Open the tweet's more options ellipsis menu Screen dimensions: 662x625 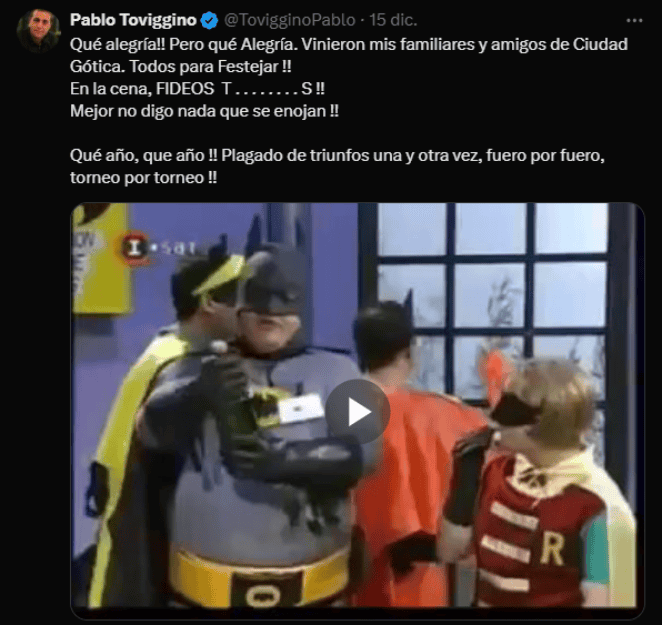pos(634,20)
